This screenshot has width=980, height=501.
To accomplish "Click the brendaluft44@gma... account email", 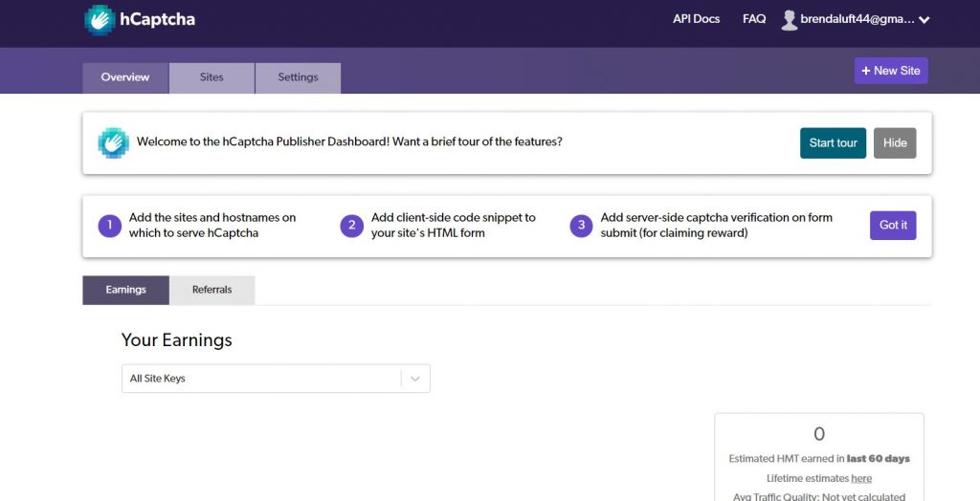I will point(857,20).
